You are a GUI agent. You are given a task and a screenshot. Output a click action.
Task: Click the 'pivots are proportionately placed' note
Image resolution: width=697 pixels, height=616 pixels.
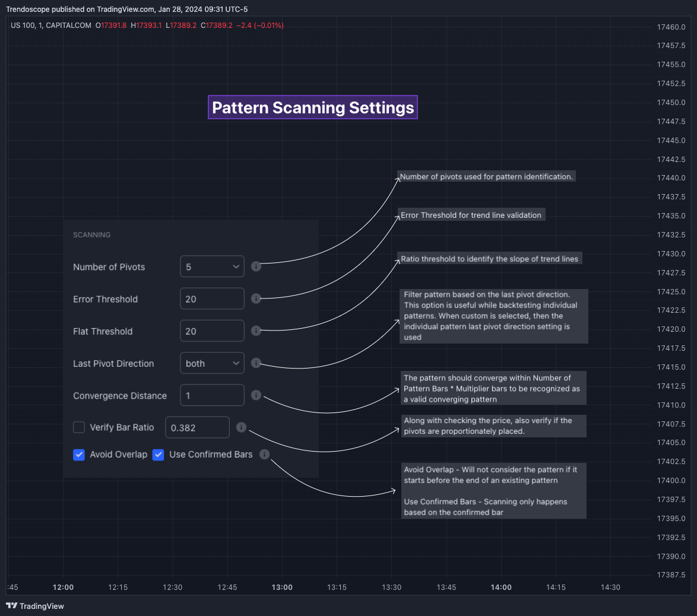coord(494,426)
